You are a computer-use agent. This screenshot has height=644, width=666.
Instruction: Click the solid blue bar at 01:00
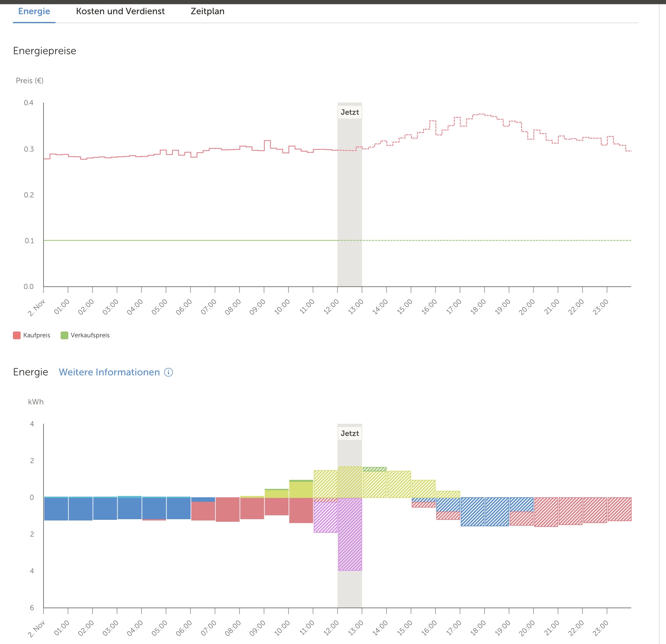point(81,509)
